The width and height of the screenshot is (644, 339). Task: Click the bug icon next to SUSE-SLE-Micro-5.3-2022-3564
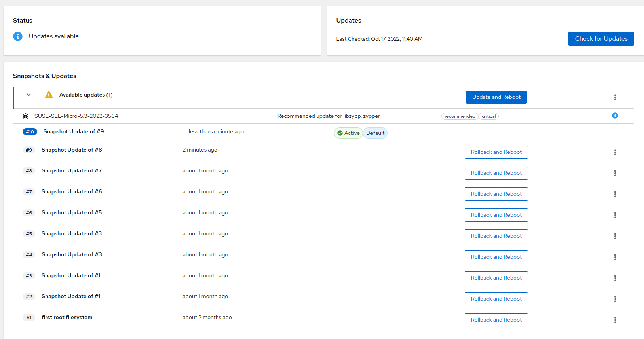tap(25, 116)
